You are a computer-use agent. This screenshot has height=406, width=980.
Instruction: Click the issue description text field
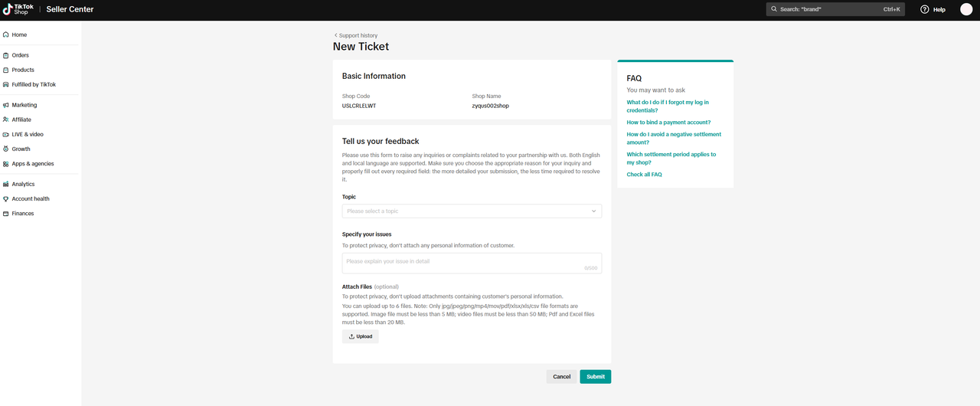click(471, 263)
